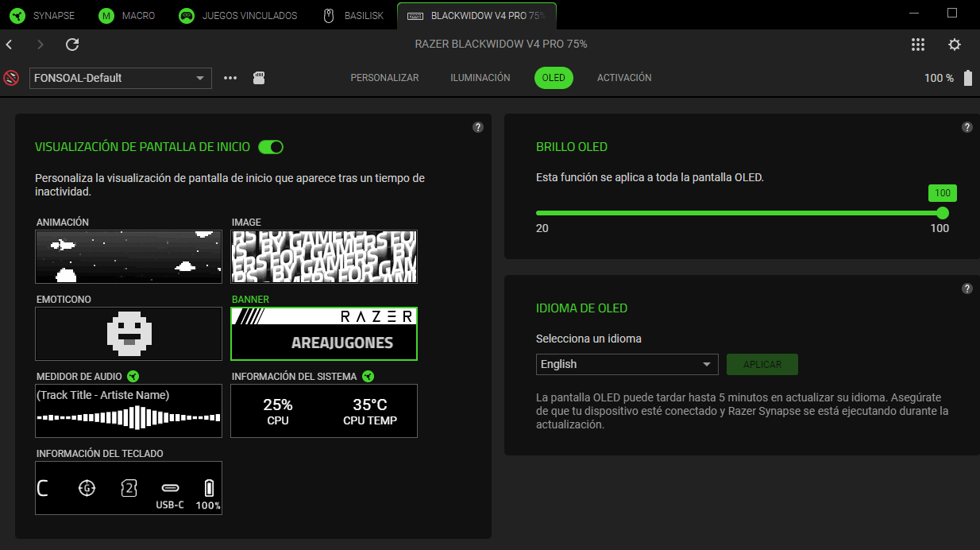This screenshot has height=550, width=980.
Task: Click the green Razer Synapse logo icon
Action: click(17, 16)
